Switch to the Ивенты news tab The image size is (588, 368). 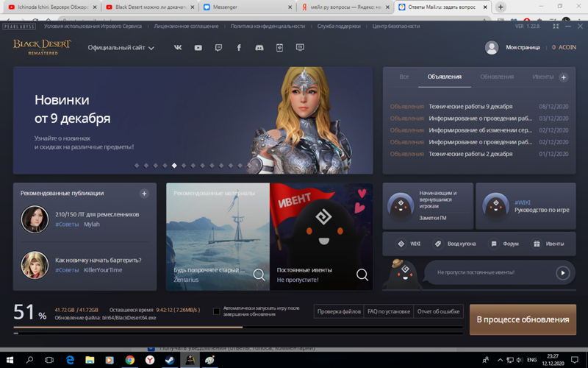(x=542, y=77)
